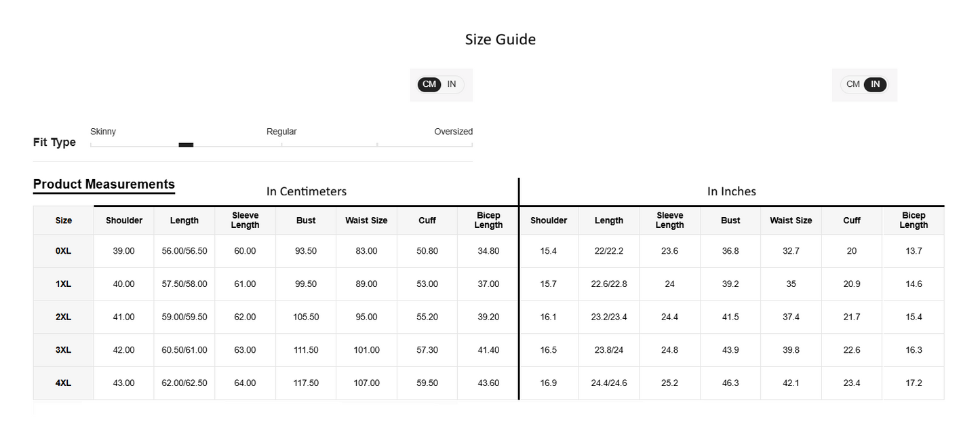Click the Bicep Length header in inches table
The image size is (980, 445).
pos(914,220)
